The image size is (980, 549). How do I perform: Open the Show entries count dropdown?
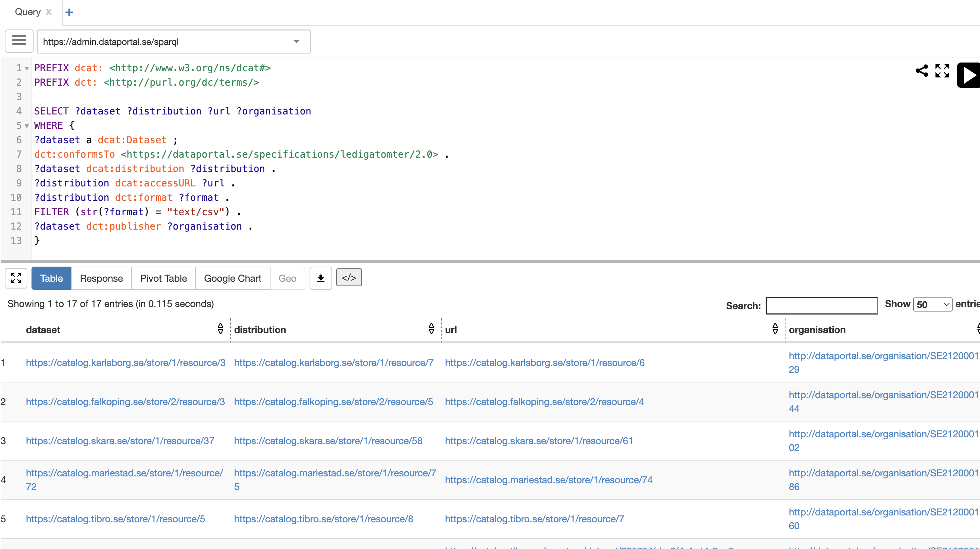pos(932,305)
